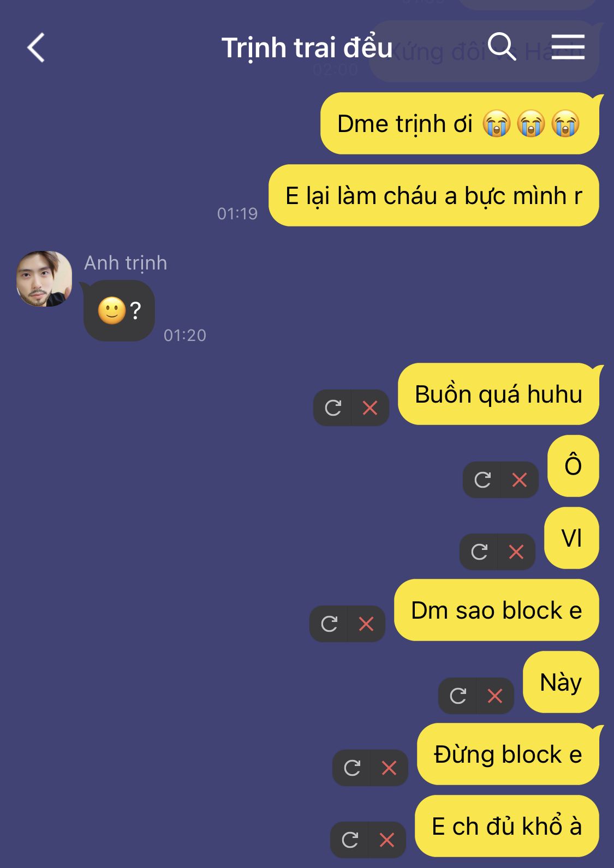Select the 'E lại làm cháu a bực mình r' bubble
Image resolution: width=614 pixels, height=868 pixels.
(434, 195)
